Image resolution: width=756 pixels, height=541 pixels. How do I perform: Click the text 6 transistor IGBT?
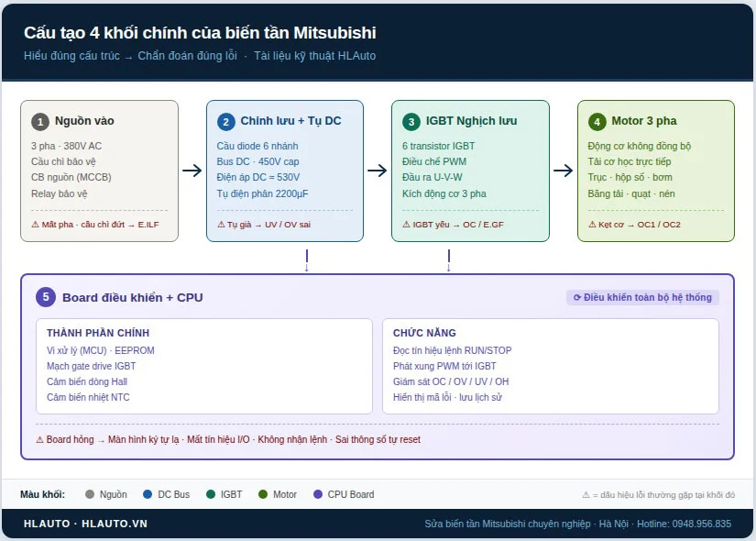(439, 146)
